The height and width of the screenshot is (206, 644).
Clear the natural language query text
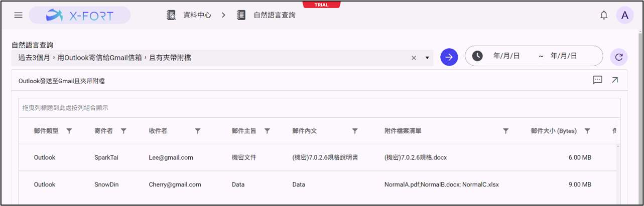[x=414, y=58]
